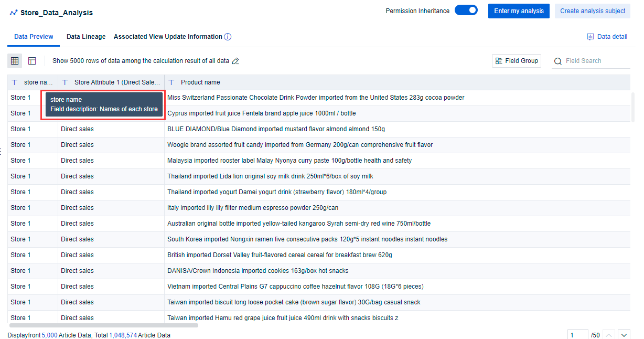Click the up chevron in pagination
The image size is (644, 339).
click(x=609, y=334)
